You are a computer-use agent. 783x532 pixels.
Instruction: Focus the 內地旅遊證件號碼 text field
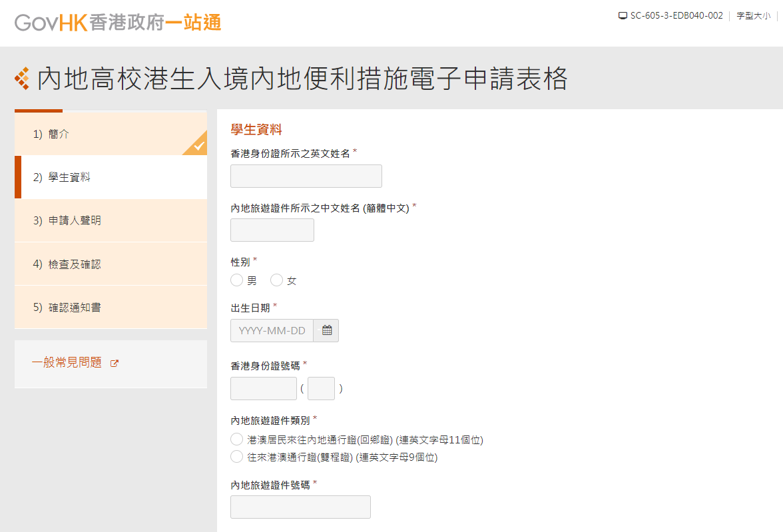tap(300, 507)
